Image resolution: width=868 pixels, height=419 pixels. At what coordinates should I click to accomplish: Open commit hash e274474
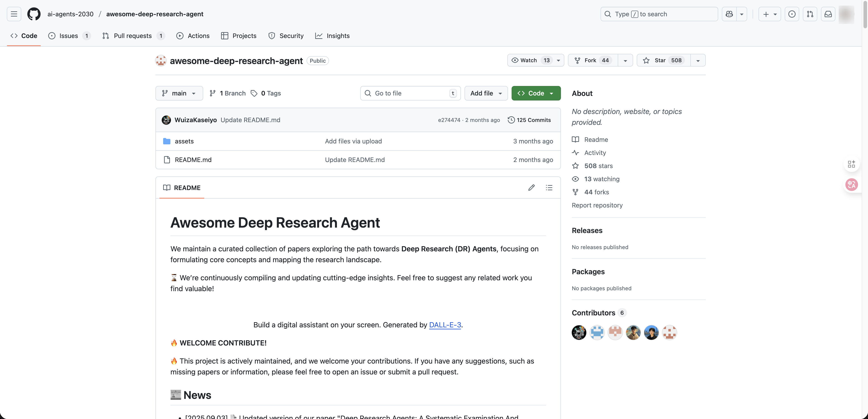(x=449, y=120)
